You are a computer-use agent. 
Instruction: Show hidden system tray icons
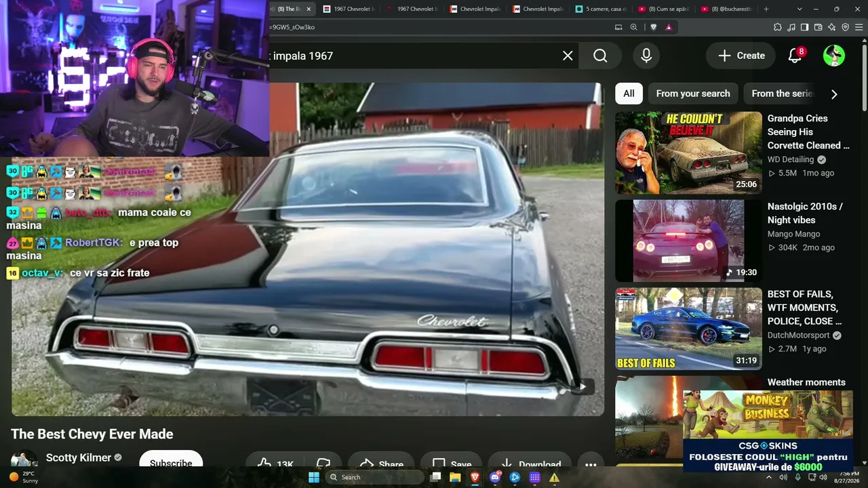tap(769, 477)
